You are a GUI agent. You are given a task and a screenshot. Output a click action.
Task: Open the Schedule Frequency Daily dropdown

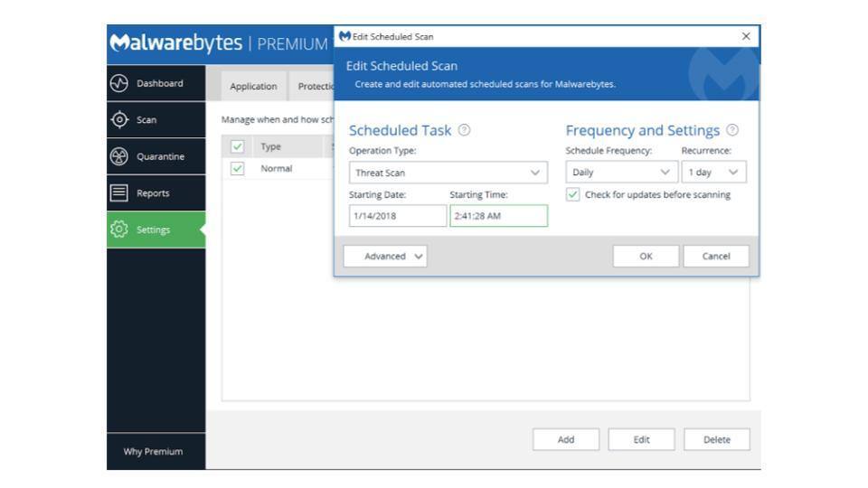pos(620,173)
